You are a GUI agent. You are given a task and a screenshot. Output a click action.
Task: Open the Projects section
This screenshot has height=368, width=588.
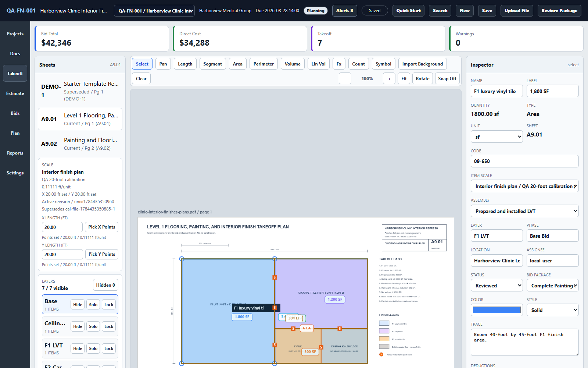(15, 34)
